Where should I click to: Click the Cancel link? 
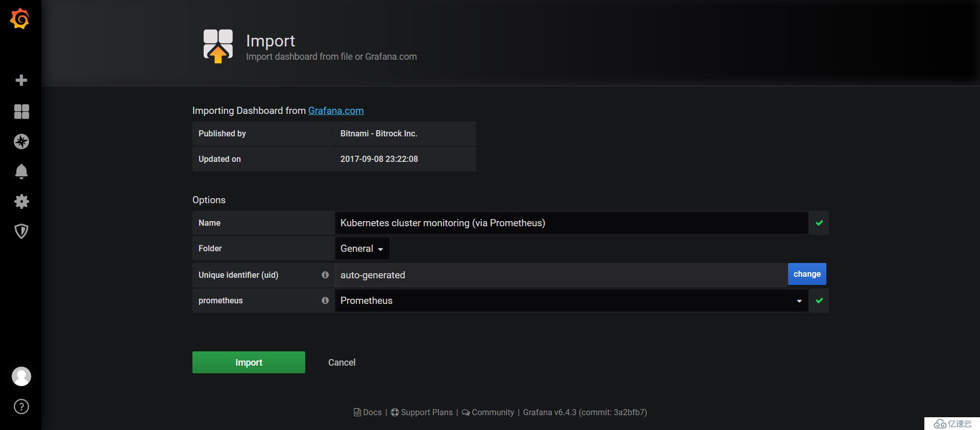pos(341,362)
